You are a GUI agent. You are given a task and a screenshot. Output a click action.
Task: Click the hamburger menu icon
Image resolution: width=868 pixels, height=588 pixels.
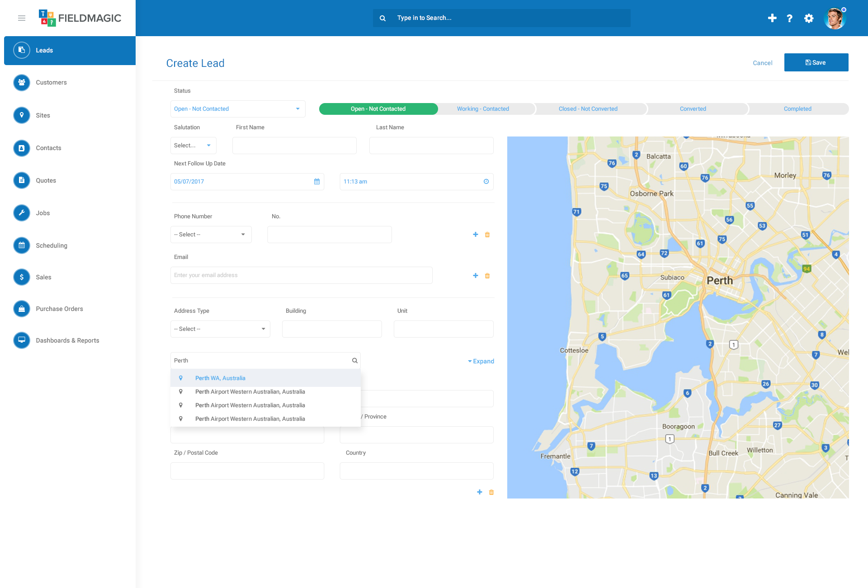tap(22, 18)
